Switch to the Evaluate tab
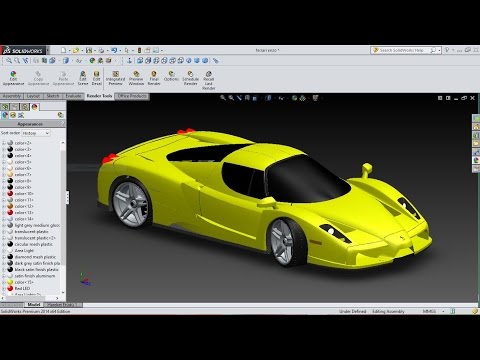Screen dimensions: 480x360 click(73, 96)
